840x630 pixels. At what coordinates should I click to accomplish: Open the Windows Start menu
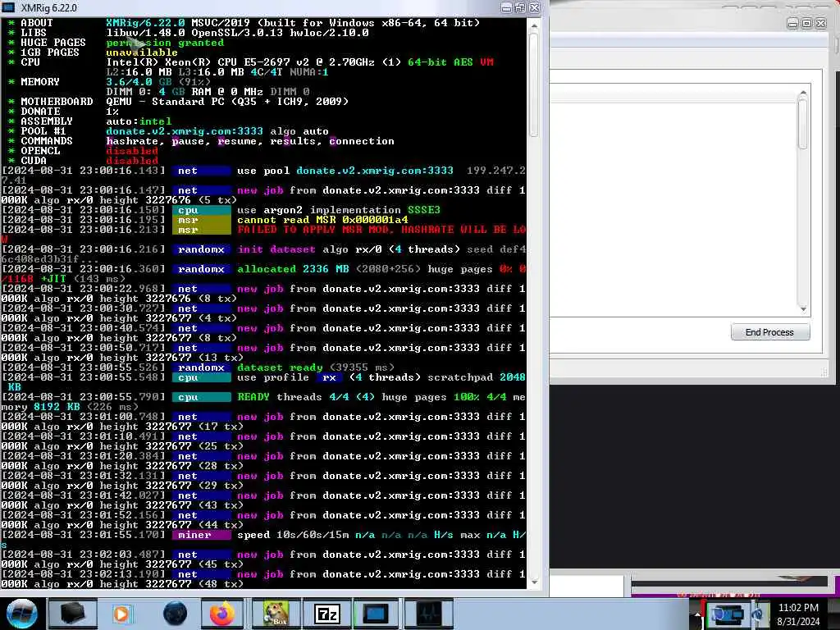(21, 614)
